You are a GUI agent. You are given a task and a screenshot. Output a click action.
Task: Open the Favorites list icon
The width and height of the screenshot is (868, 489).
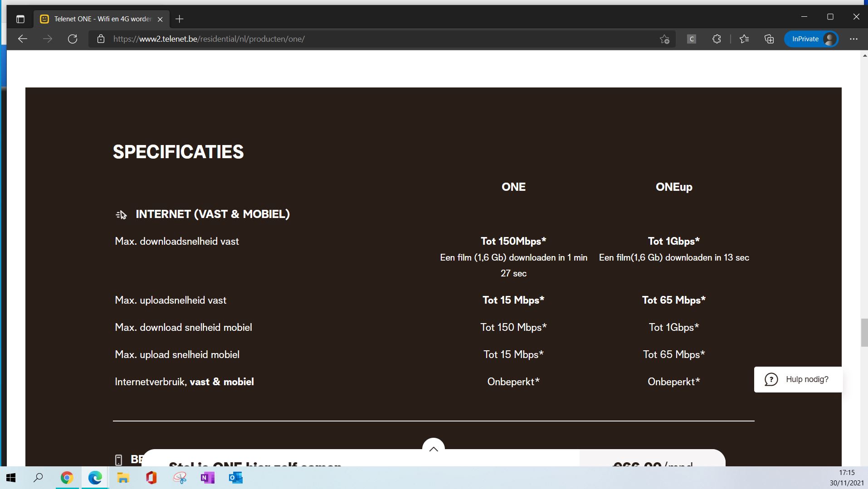pyautogui.click(x=744, y=39)
